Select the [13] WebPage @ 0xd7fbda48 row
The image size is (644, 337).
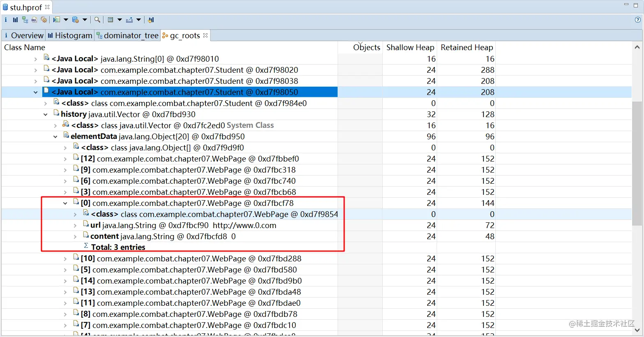coord(316,292)
